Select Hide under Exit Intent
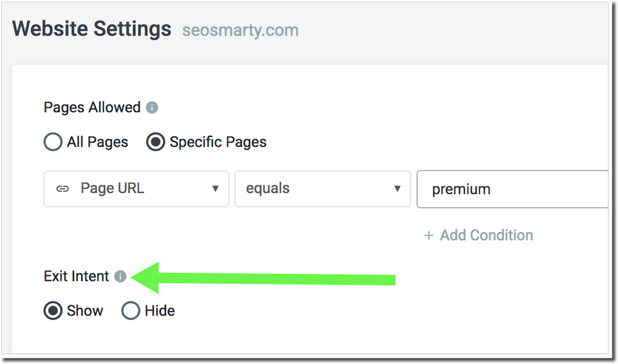 click(130, 310)
